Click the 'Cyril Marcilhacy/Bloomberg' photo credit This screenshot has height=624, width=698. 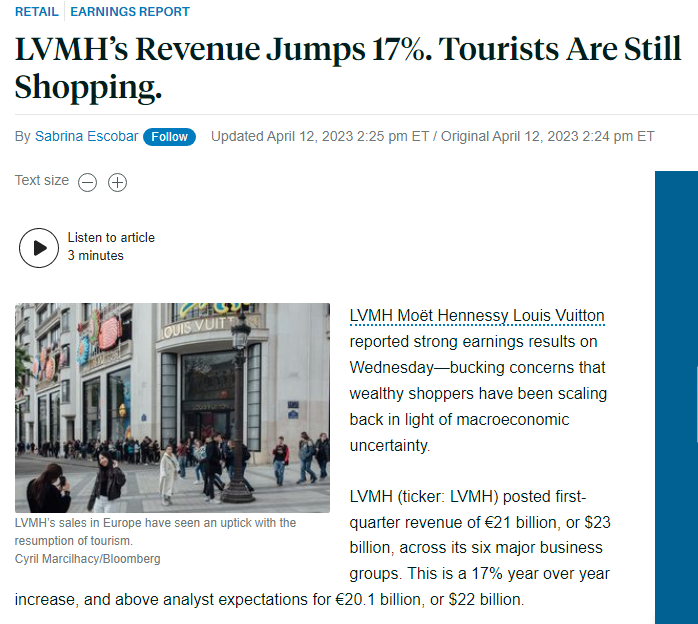[x=87, y=559]
